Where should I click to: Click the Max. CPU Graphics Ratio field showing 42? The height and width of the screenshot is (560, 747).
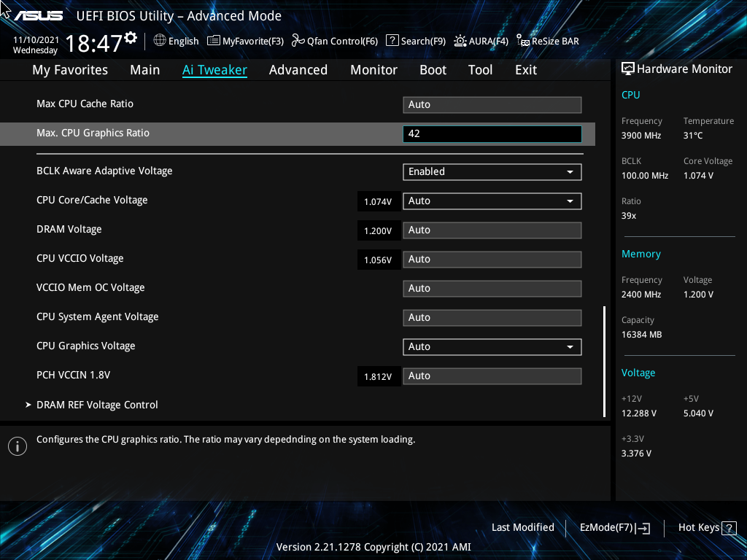pyautogui.click(x=492, y=134)
